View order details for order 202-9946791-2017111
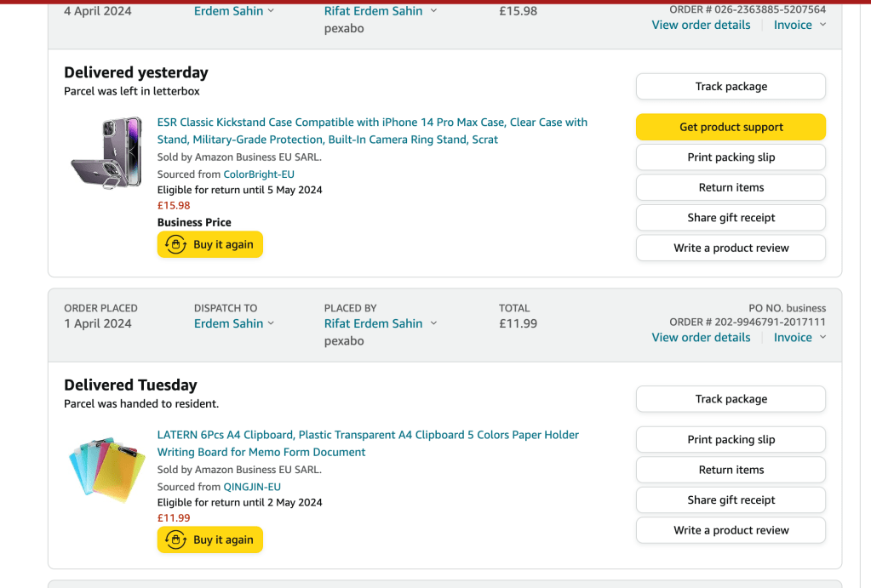 pos(701,338)
